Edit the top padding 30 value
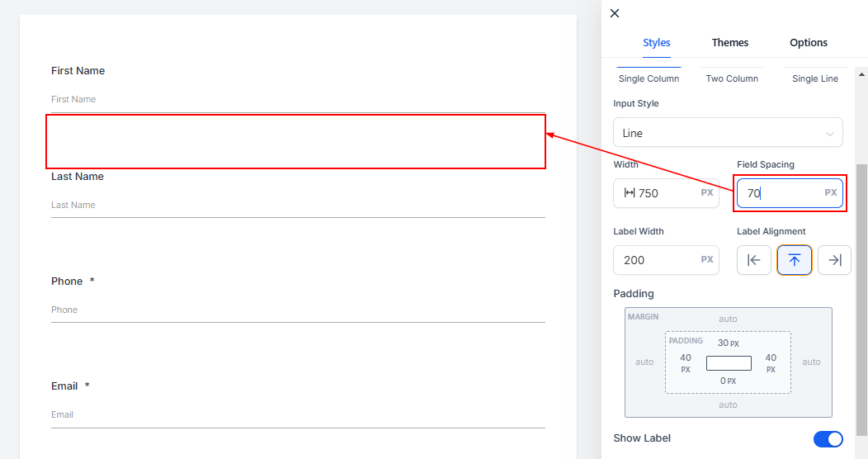Image resolution: width=868 pixels, height=459 pixels. (724, 343)
